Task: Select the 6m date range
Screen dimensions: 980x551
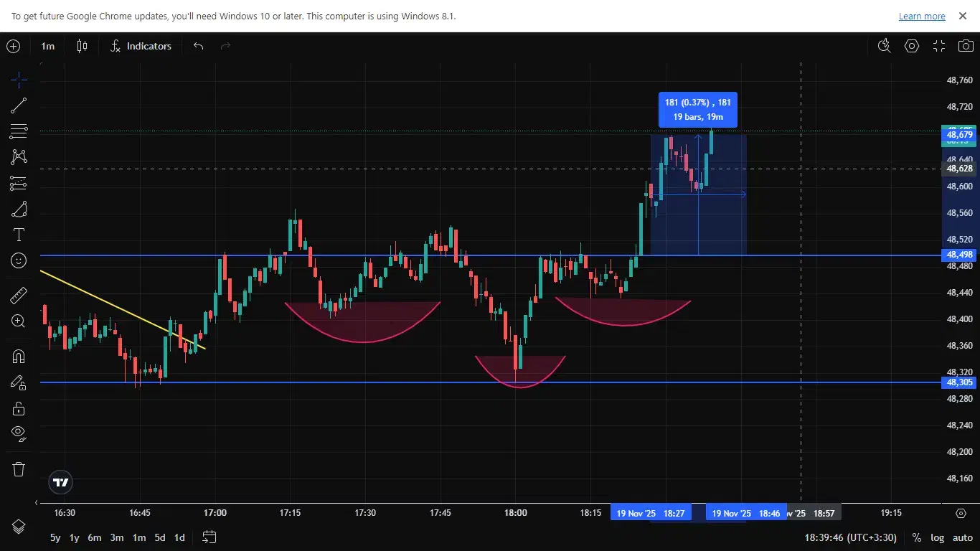Action: pyautogui.click(x=95, y=537)
